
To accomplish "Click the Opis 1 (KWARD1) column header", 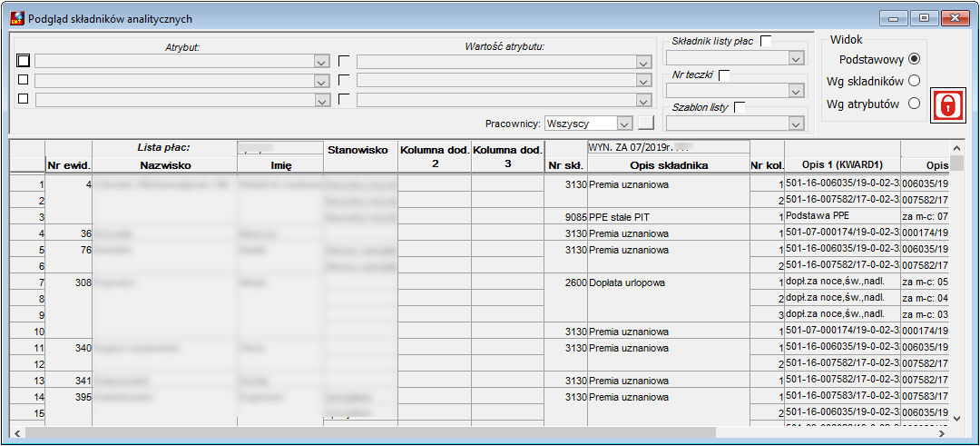I will [842, 165].
